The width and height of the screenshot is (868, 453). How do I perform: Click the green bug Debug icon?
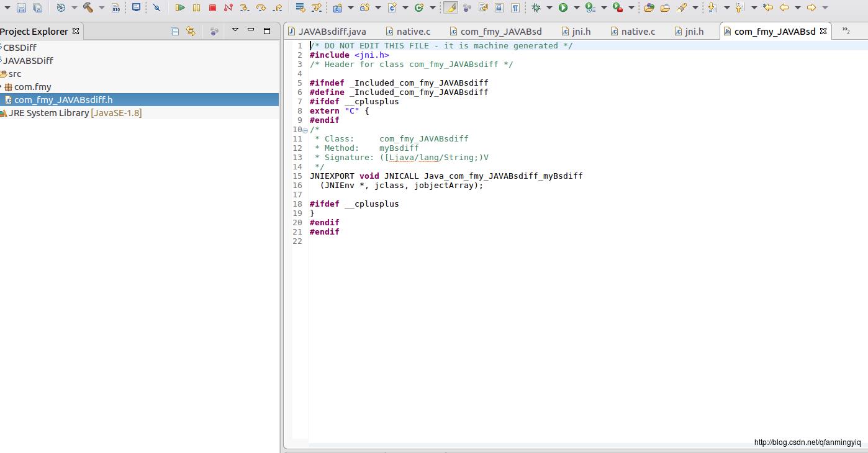coord(536,7)
